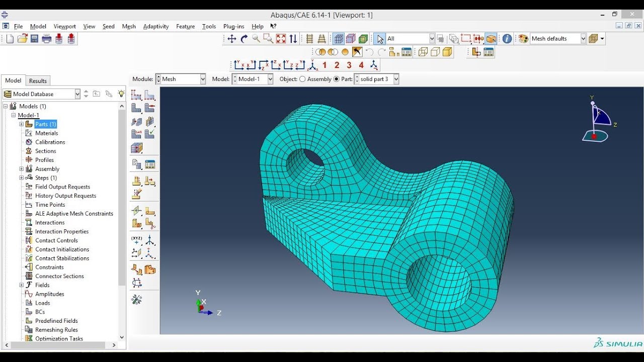Select the Magnify View tool

pyautogui.click(x=256, y=39)
